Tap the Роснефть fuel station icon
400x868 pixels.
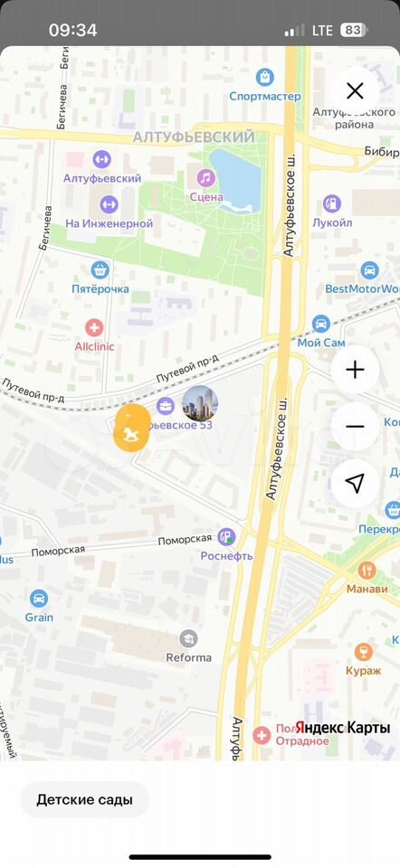(226, 536)
